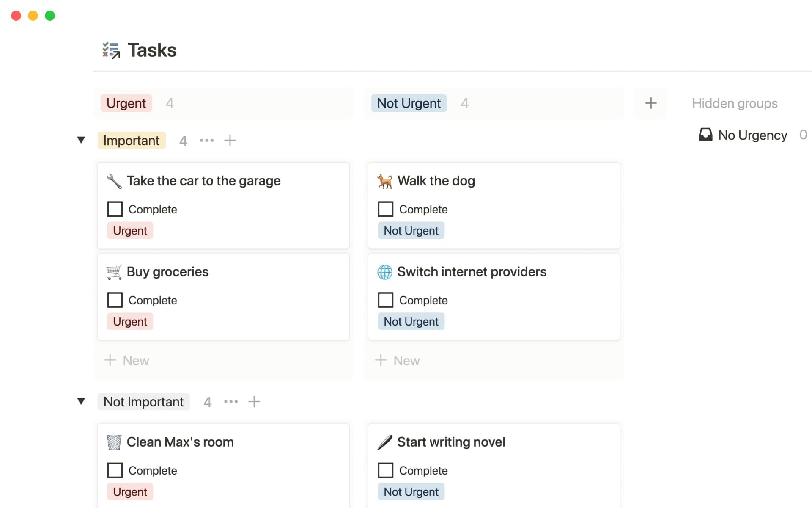Image resolution: width=812 pixels, height=508 pixels.
Task: Click the Tasks checklist page icon
Action: (x=111, y=50)
